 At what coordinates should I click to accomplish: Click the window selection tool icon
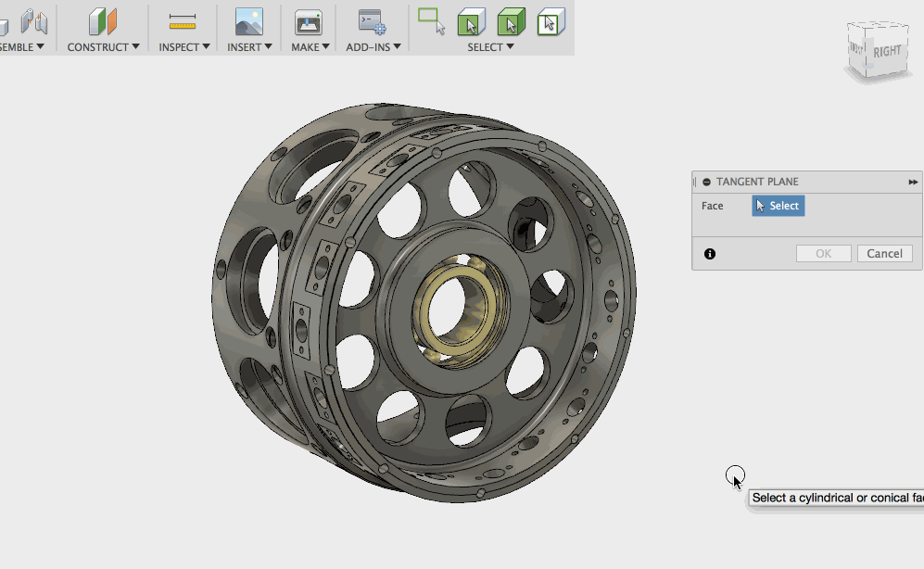point(431,20)
